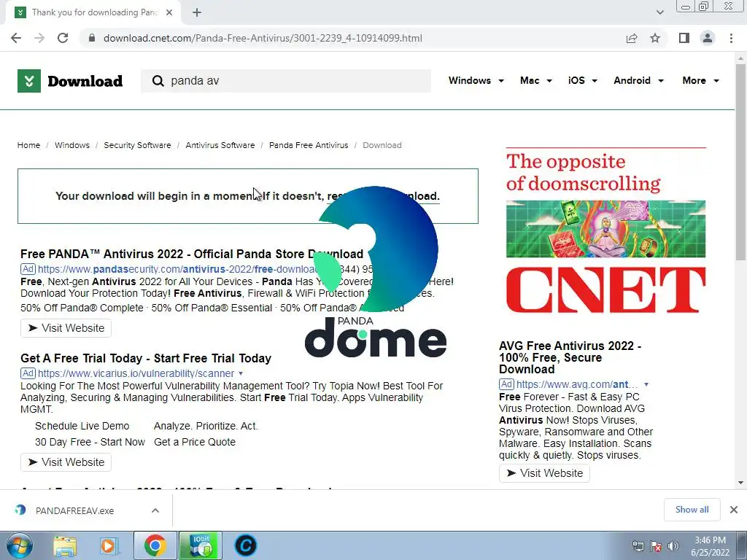Click Chrome icon in the taskbar
747x560 pixels.
coord(155,545)
